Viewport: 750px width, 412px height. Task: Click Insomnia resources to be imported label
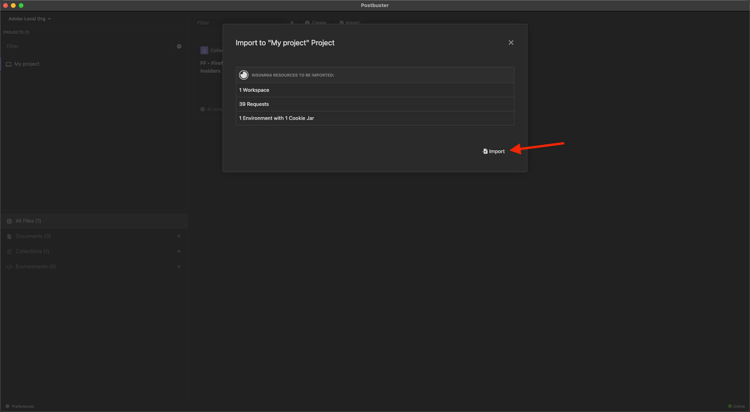pos(293,75)
